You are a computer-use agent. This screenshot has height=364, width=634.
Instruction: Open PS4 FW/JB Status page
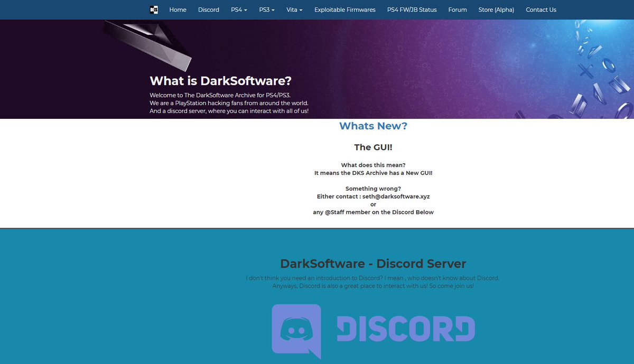click(x=412, y=10)
